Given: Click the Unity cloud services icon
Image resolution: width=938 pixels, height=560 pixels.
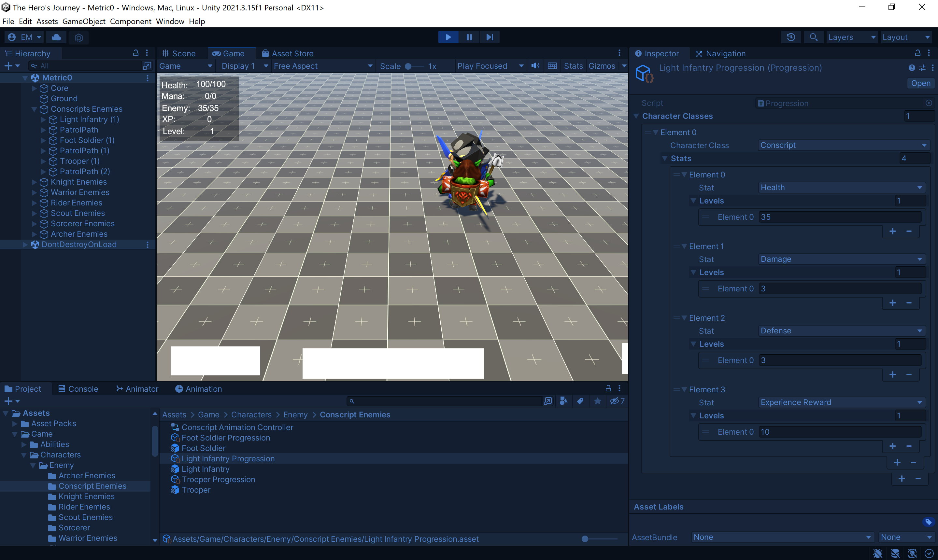Looking at the screenshot, I should (x=56, y=37).
